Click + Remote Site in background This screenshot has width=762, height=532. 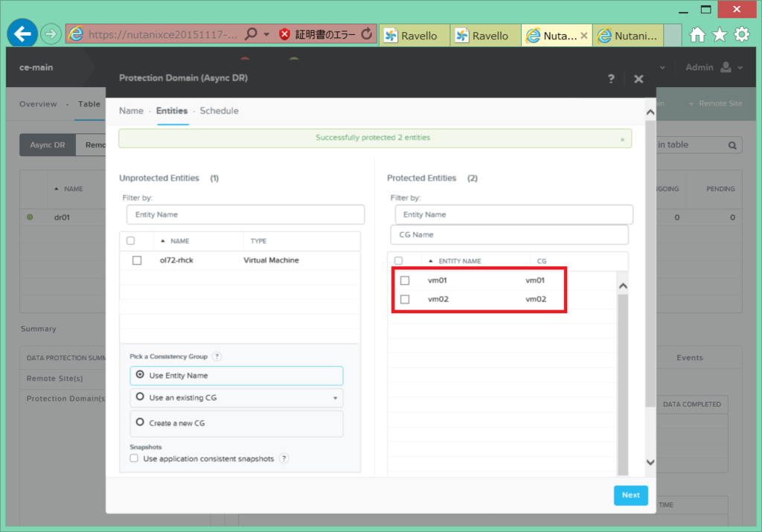point(715,103)
